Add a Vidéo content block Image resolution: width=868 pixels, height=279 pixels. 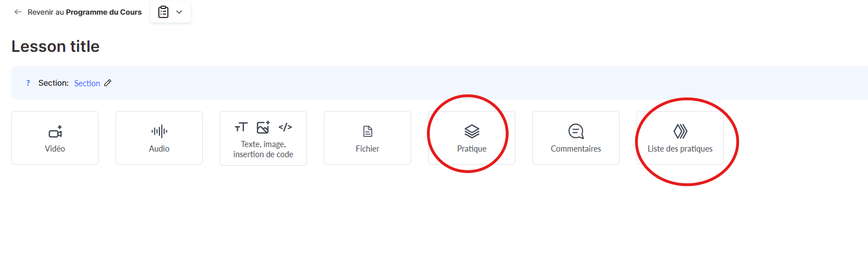click(55, 138)
